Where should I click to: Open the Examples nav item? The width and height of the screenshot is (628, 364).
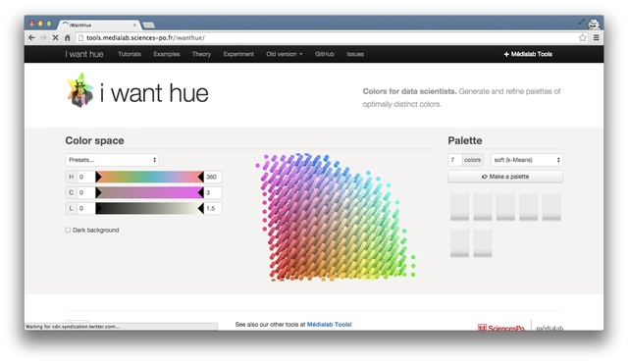tap(167, 54)
